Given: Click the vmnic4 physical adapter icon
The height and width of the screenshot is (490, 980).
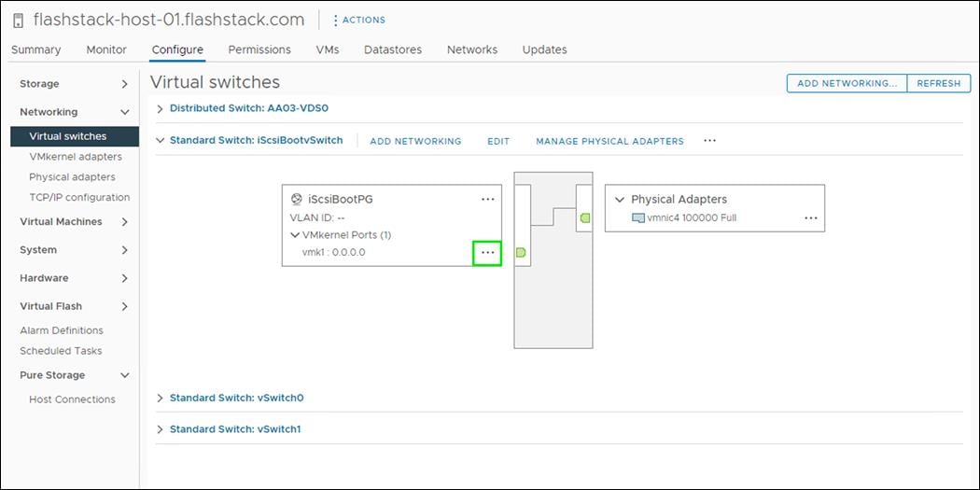Looking at the screenshot, I should coord(638,218).
